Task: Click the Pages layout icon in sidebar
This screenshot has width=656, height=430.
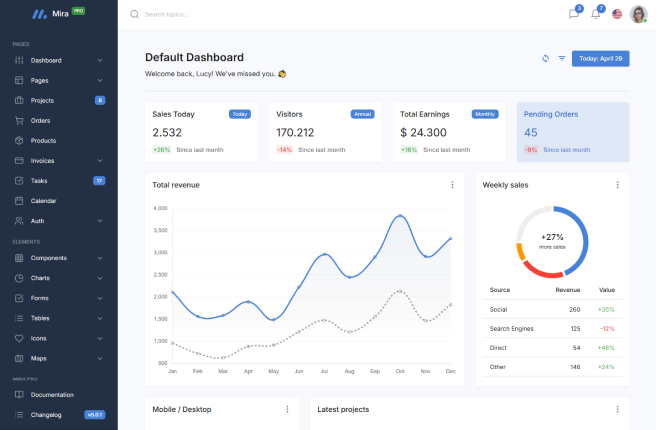Action: 19,80
